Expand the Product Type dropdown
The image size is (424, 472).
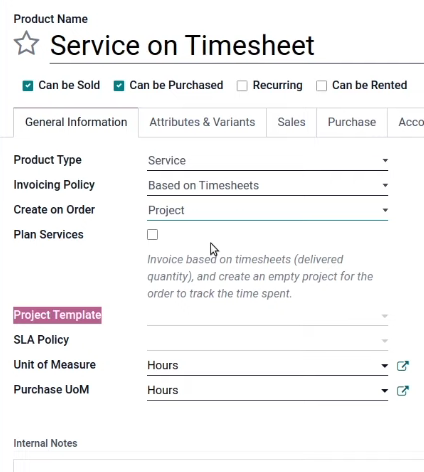tap(267, 161)
